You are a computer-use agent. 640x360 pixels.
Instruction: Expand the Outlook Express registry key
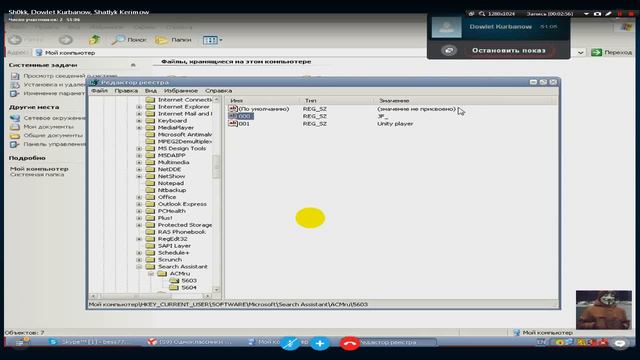coord(139,204)
